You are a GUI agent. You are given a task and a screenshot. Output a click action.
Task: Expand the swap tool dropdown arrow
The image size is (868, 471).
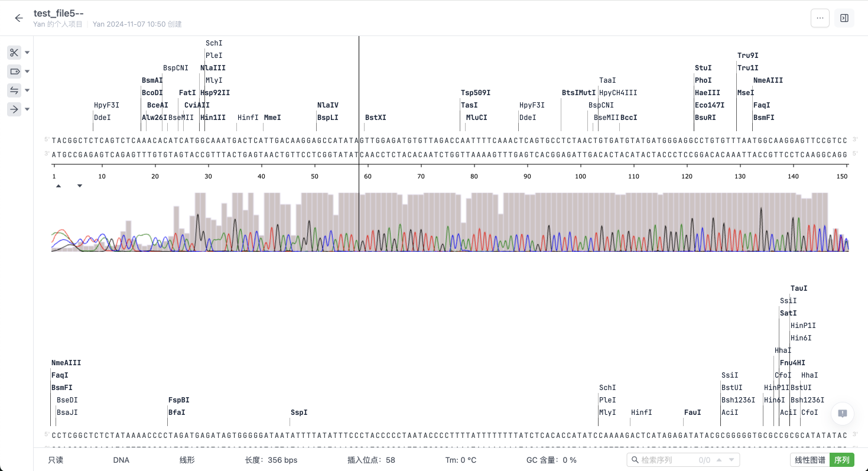27,91
